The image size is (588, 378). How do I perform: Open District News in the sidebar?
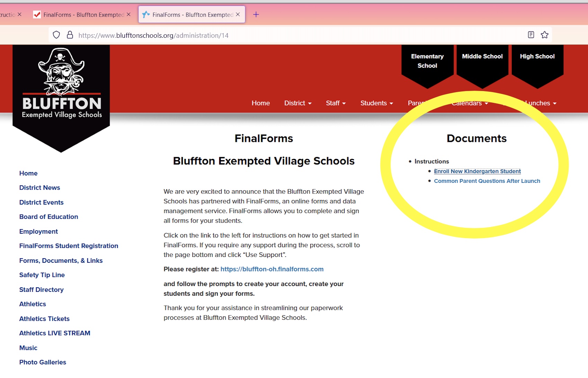coord(39,188)
